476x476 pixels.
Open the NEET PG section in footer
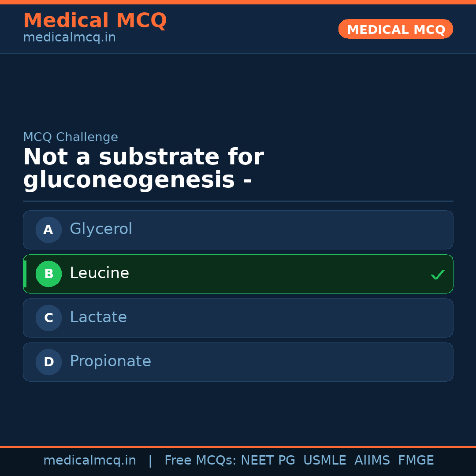click(268, 460)
